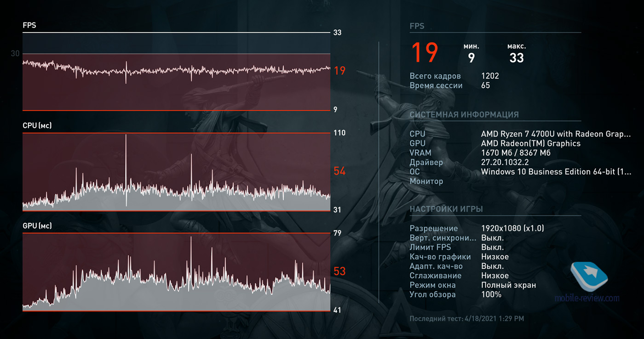Click the AMD Radeon(TM) Graphics value
The image size is (644, 339).
click(x=531, y=143)
